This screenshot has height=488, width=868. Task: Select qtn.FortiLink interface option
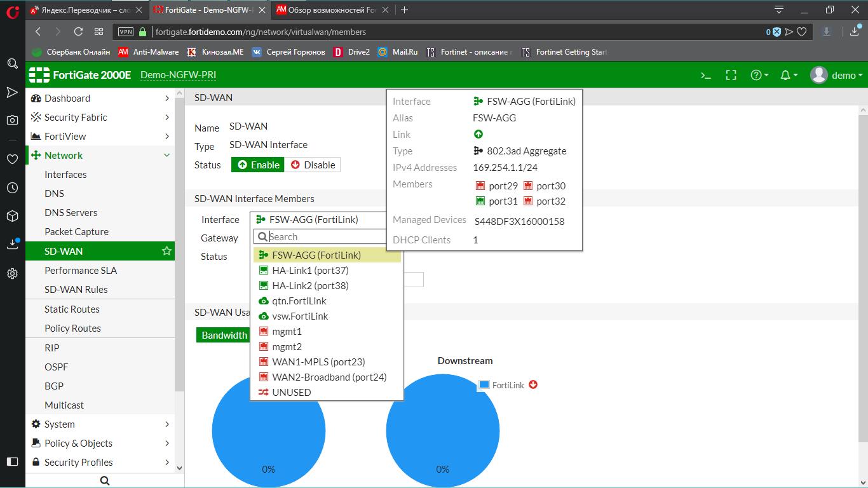(327, 301)
